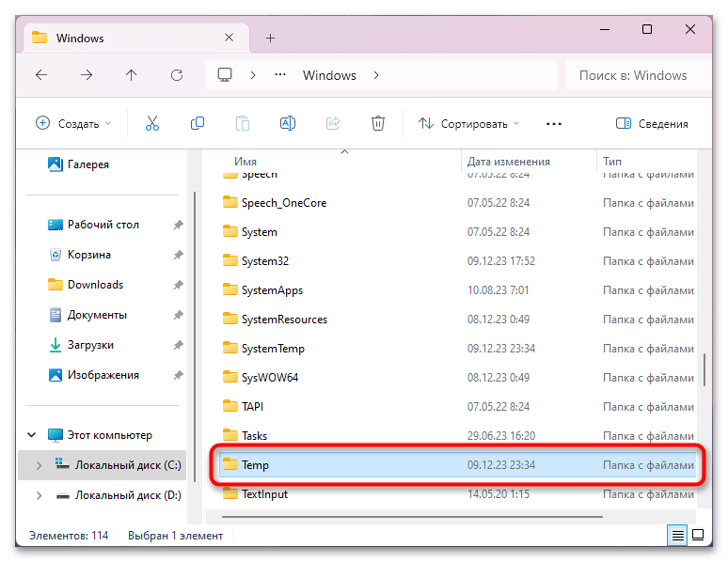Sort by Имя column header
The height and width of the screenshot is (562, 728).
[245, 162]
